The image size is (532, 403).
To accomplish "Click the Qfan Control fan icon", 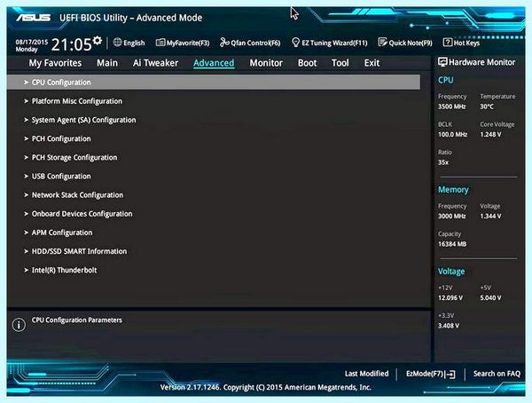I will point(224,42).
